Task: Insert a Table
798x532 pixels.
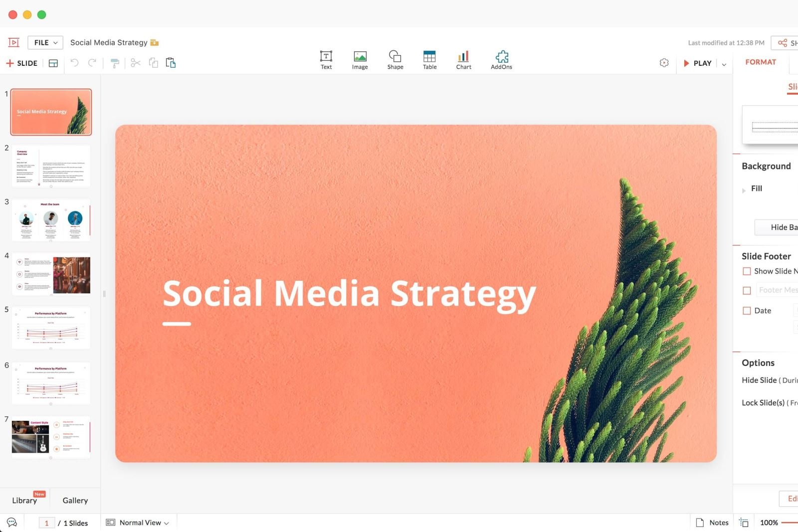Action: tap(429, 60)
